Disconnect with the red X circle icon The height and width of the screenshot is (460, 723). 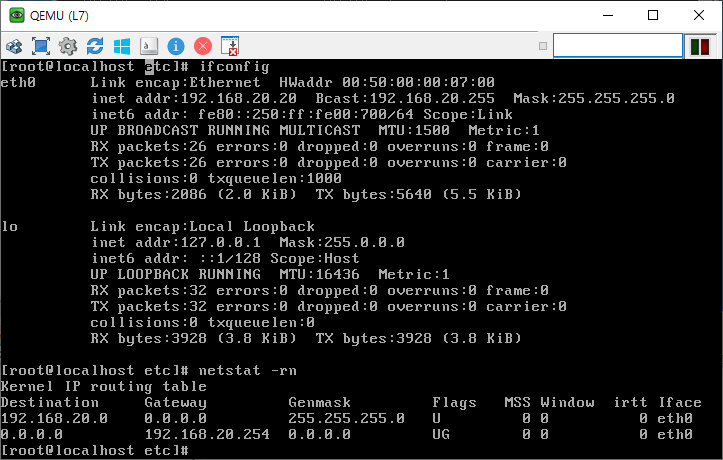coord(203,46)
